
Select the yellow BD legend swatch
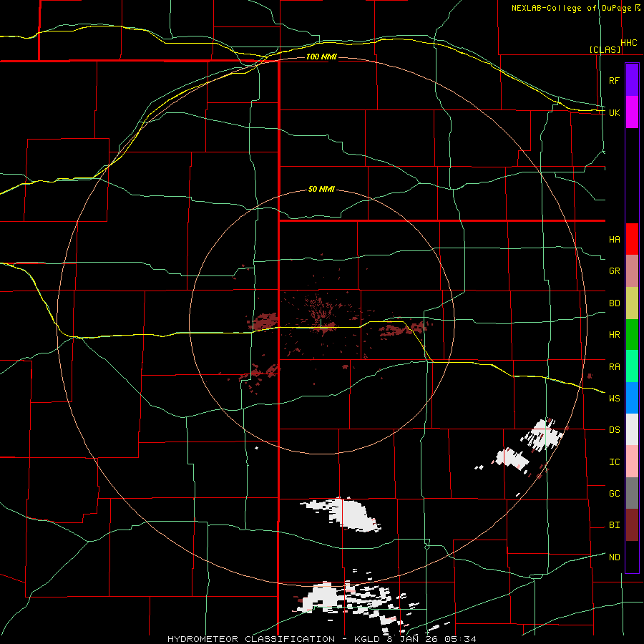[632, 303]
